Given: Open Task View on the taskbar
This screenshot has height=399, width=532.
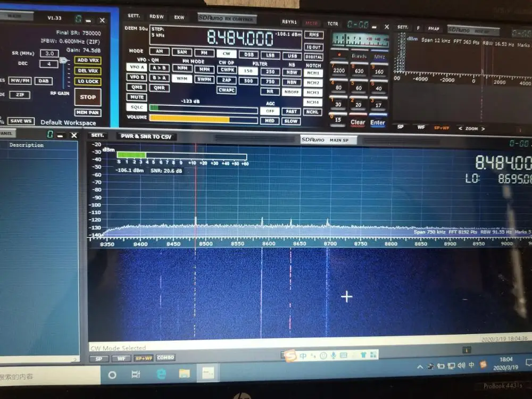Looking at the screenshot, I should [136, 374].
